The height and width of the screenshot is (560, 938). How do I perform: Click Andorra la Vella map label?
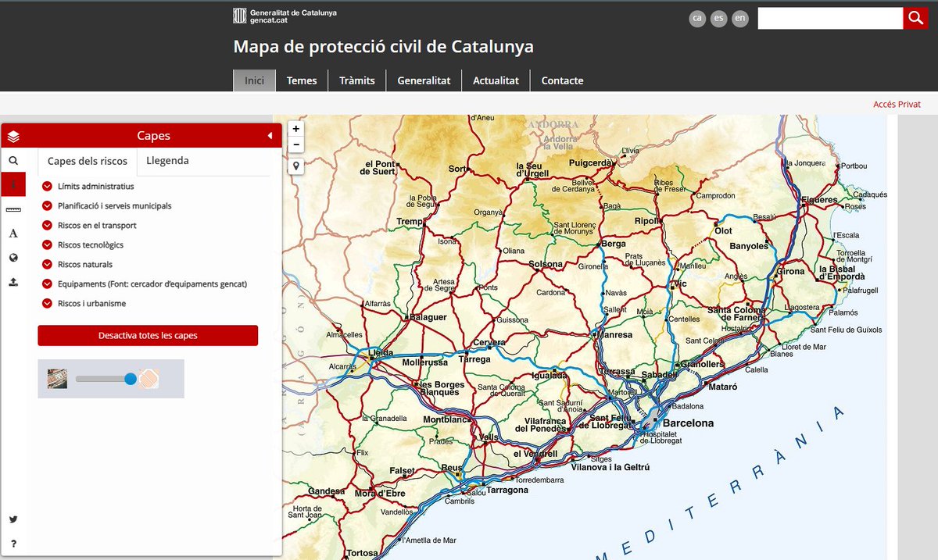(x=559, y=142)
